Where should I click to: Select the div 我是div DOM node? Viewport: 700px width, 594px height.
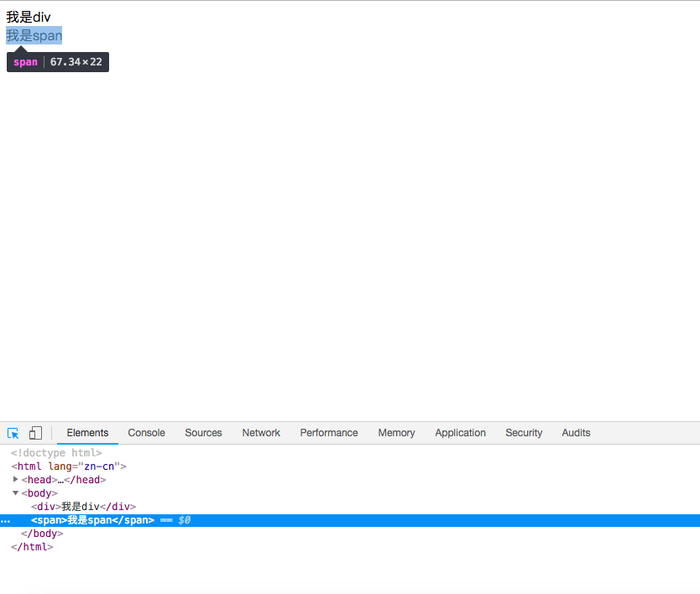(x=83, y=507)
